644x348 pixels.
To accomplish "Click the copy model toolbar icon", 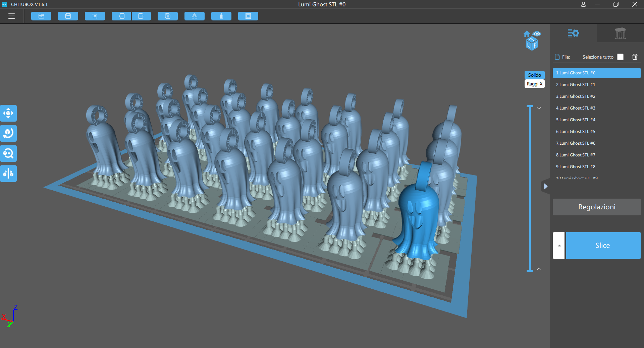I will tap(168, 16).
